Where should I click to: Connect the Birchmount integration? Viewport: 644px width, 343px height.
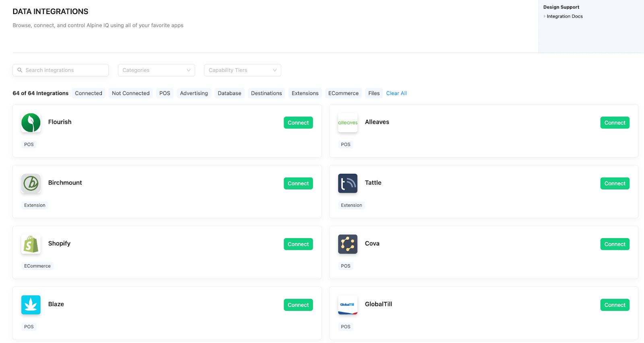(298, 183)
